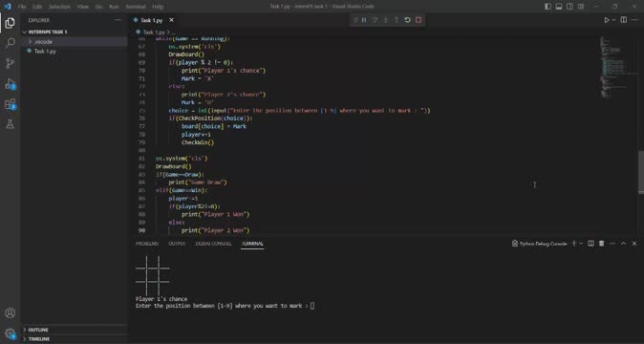The height and width of the screenshot is (344, 644).
Task: Open the dropdown next to Run Python File
Action: 614,20
